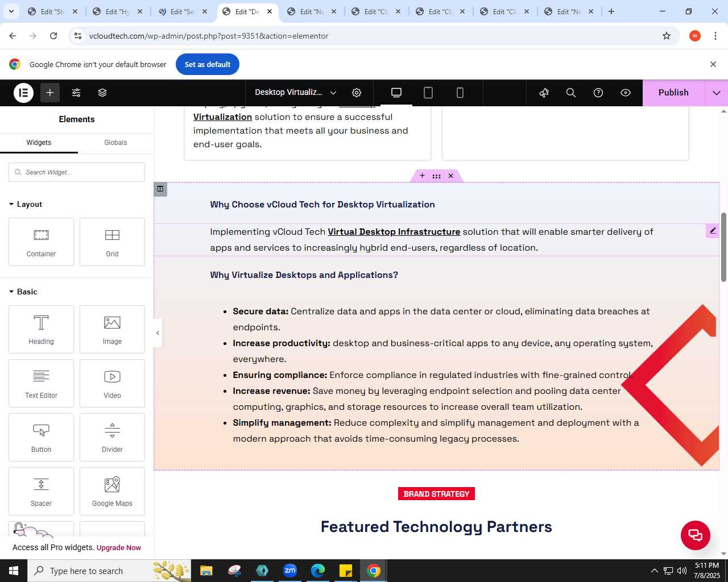728x582 pixels.
Task: Switch to the Edit "Hy browser tab
Action: (118, 11)
